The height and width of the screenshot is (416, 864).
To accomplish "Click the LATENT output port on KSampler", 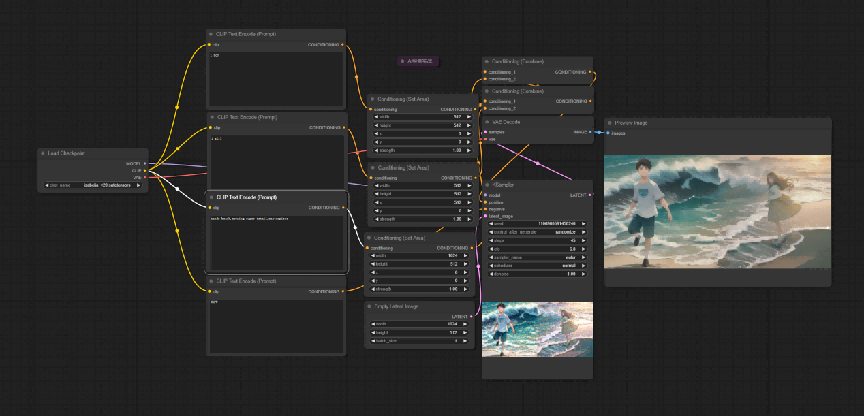I will (590, 195).
